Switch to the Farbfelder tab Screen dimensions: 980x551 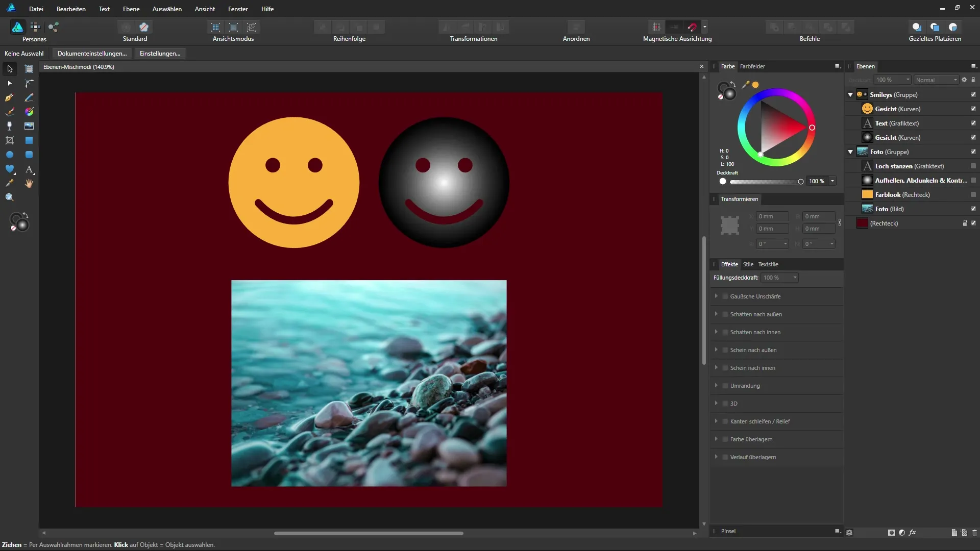tap(752, 66)
